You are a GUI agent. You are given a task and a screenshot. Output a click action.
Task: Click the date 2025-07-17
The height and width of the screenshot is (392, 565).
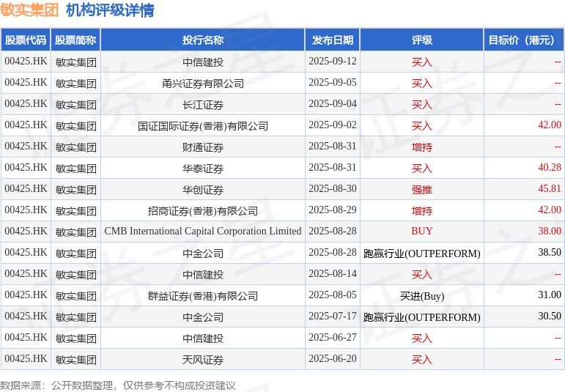[x=333, y=316]
